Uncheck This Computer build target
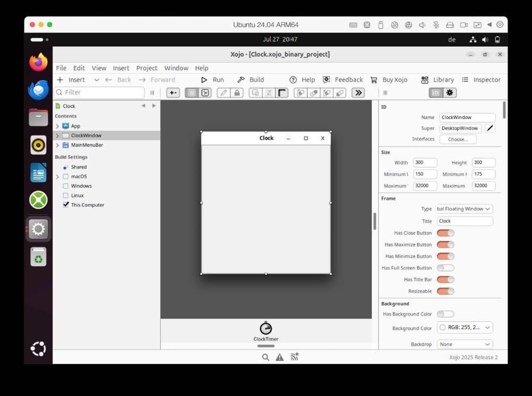Screen dimensions: 532x396 [66, 205]
